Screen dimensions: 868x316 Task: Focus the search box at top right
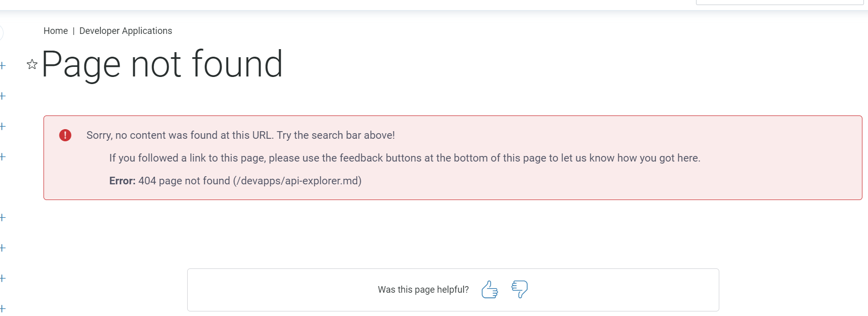tap(779, 2)
